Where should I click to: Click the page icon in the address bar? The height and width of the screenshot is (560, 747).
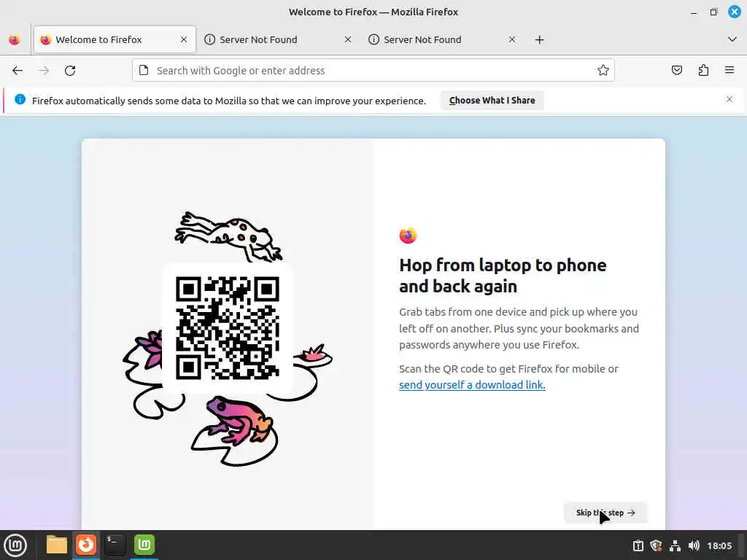pyautogui.click(x=144, y=71)
